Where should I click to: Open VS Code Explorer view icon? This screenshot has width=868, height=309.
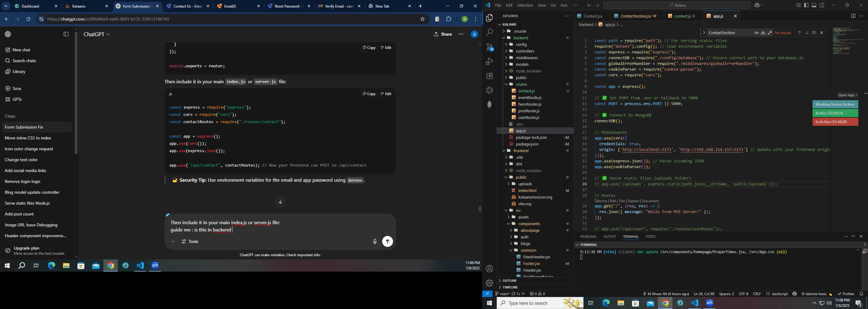pos(489,18)
